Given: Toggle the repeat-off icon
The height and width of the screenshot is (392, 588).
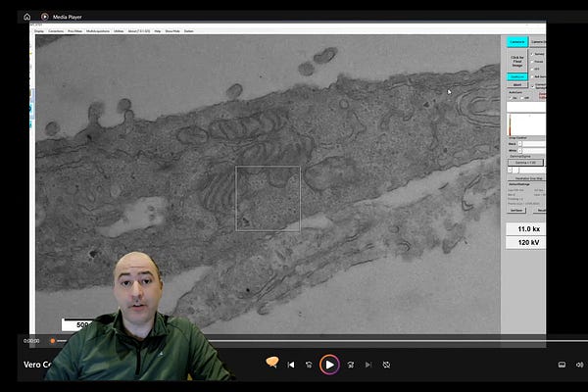Looking at the screenshot, I should point(387,365).
